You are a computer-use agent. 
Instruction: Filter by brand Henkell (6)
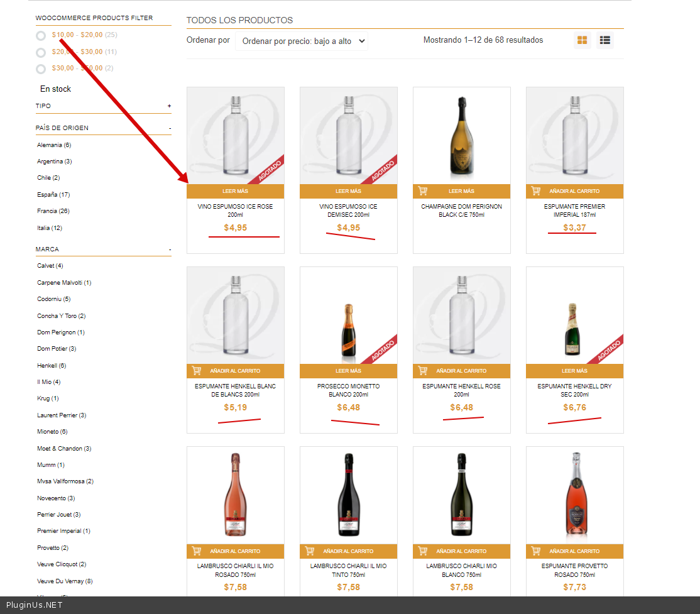(x=52, y=366)
